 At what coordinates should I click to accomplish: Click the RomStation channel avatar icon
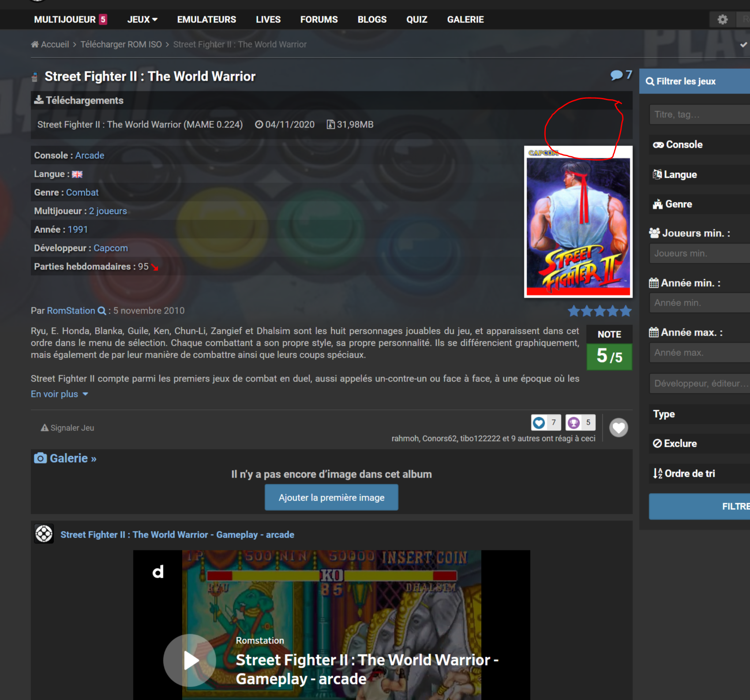click(44, 534)
